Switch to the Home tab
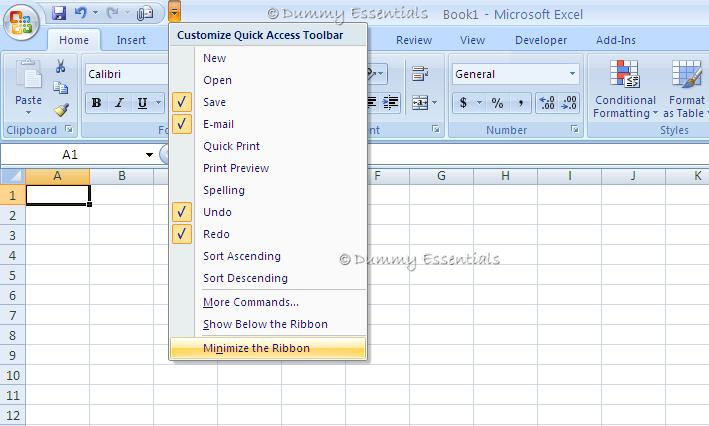 74,40
